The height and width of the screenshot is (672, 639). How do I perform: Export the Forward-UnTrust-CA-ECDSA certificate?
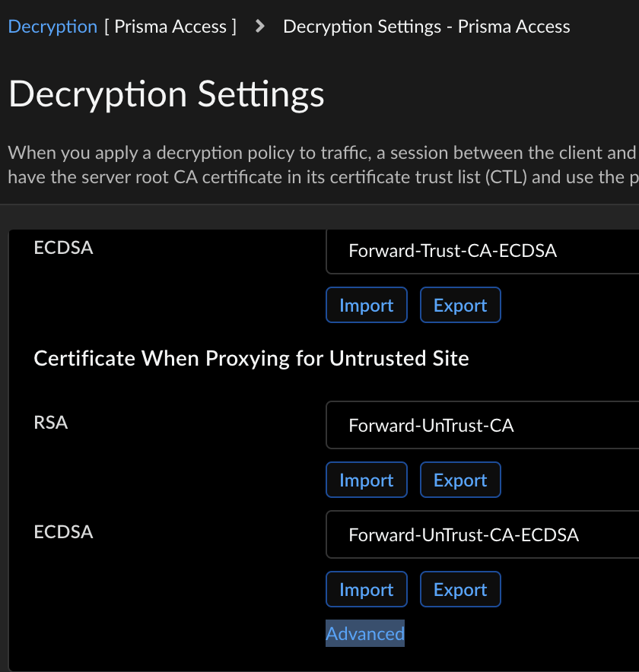tap(460, 589)
